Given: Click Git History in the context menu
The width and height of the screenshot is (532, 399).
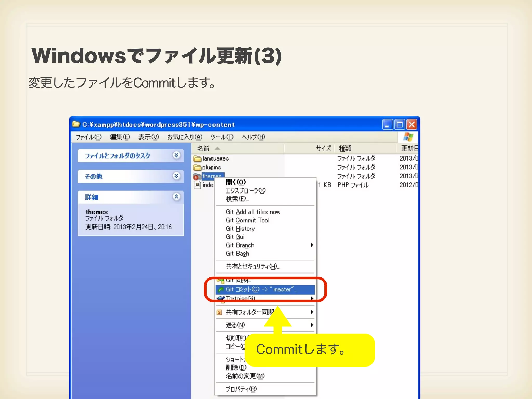Looking at the screenshot, I should point(240,229).
